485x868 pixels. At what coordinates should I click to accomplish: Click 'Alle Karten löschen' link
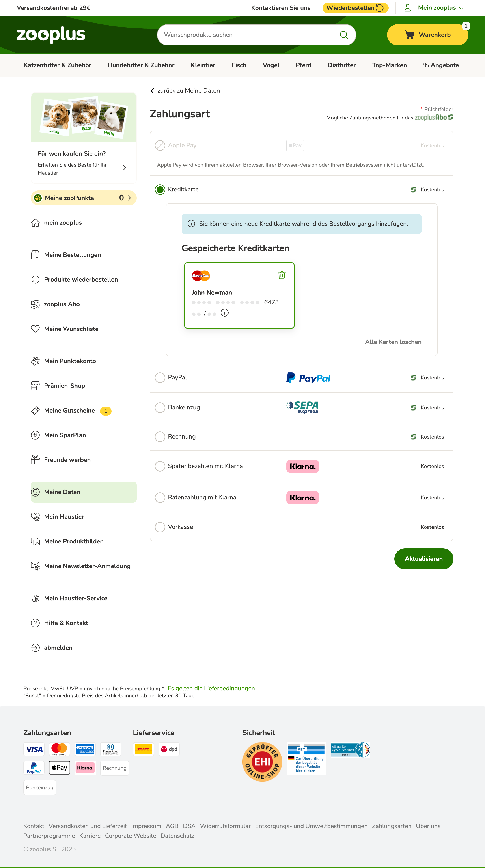coord(393,342)
